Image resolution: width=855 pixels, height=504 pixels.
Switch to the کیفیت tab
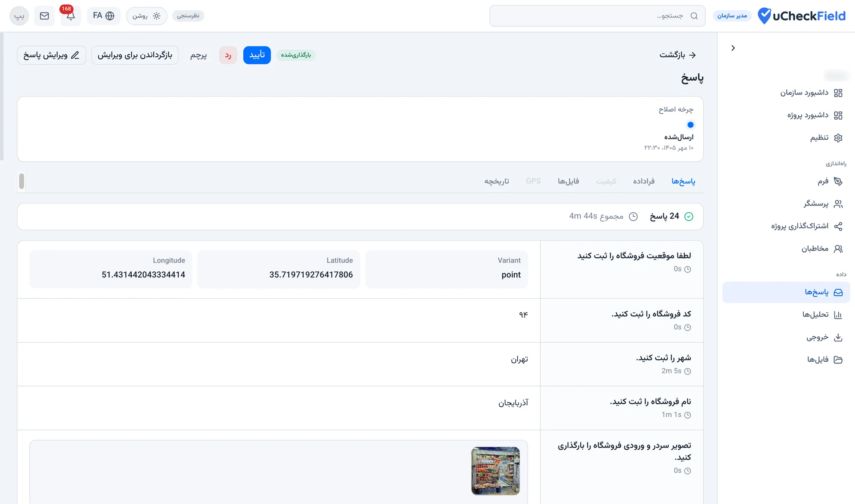point(606,181)
